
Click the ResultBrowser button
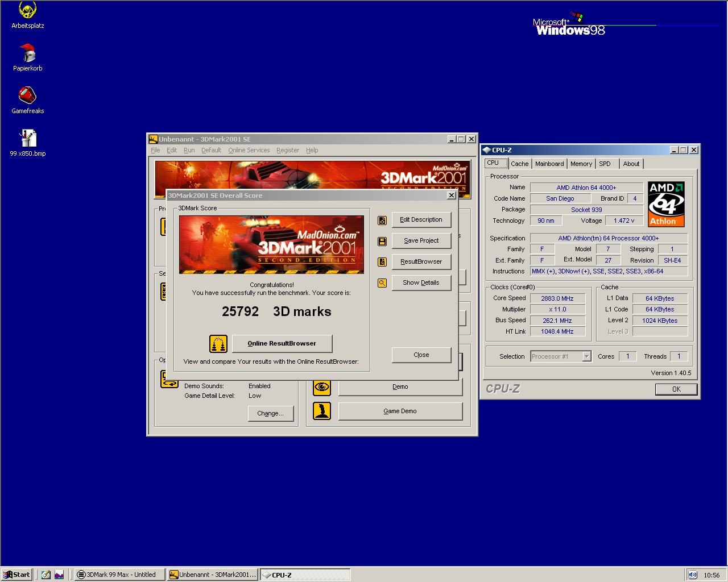(421, 261)
